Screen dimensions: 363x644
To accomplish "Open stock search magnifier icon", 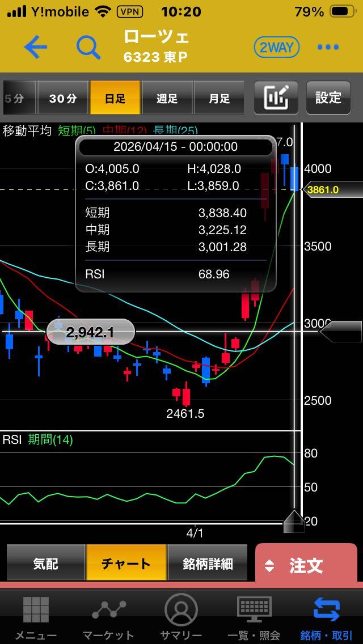I will (88, 48).
